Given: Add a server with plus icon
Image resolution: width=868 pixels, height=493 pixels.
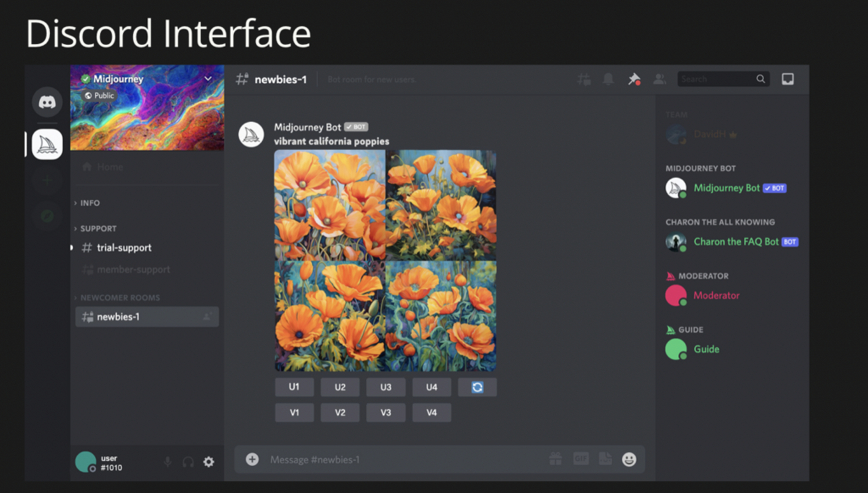Looking at the screenshot, I should [x=47, y=180].
